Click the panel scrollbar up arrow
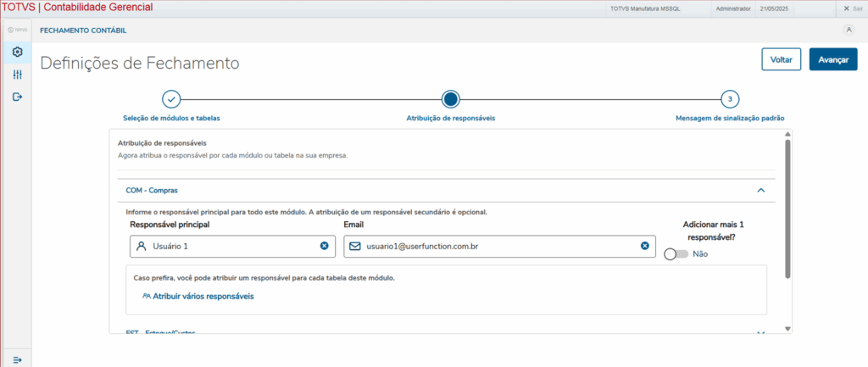Screen dimensions: 868x367 coord(787,134)
